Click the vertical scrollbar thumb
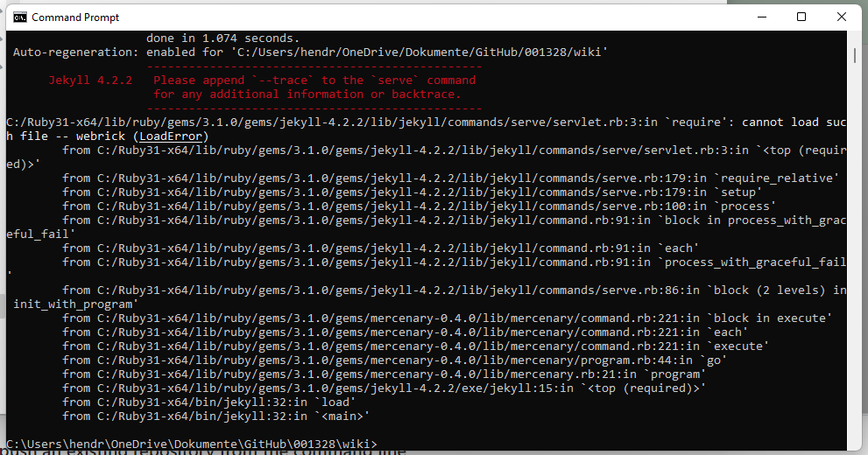 [855, 55]
